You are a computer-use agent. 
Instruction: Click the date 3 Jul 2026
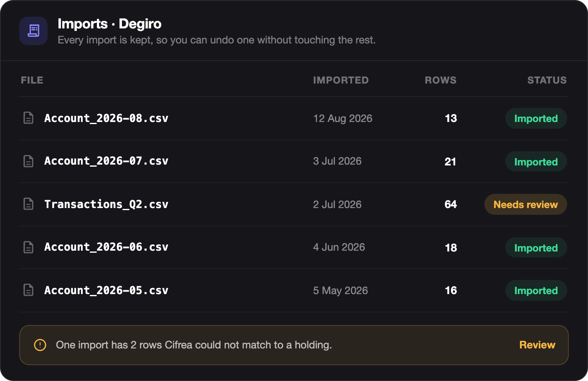(337, 161)
